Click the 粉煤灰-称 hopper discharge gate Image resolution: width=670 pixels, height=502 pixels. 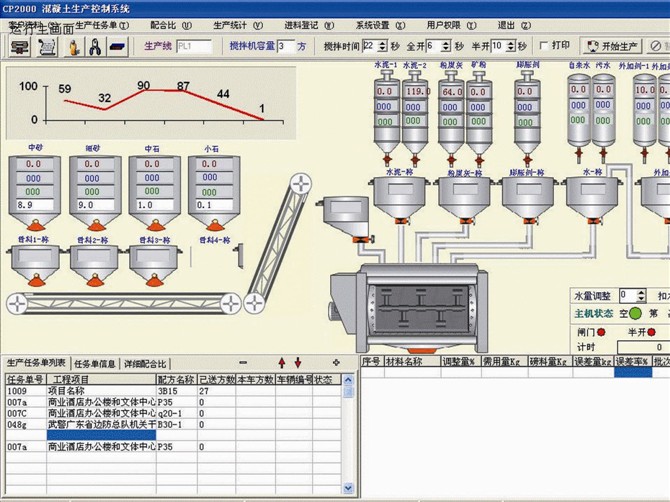[465, 221]
